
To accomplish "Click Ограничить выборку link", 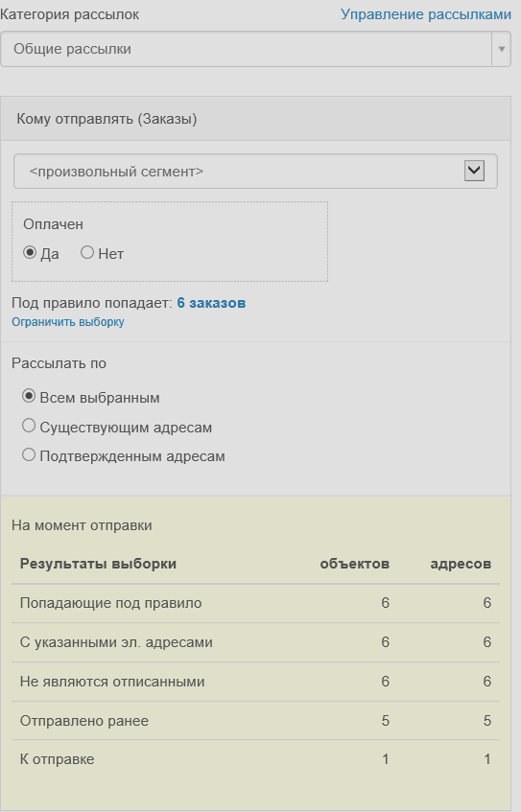I will click(x=68, y=321).
